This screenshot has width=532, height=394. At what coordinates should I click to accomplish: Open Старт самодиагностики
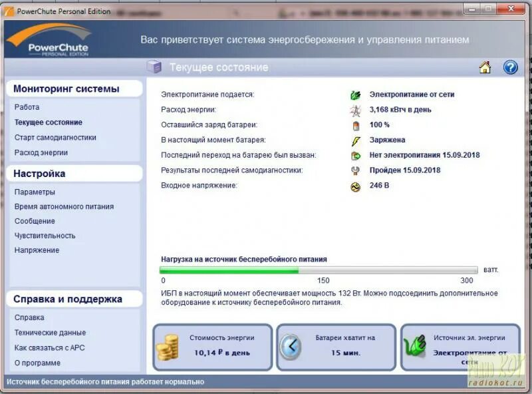pyautogui.click(x=55, y=138)
